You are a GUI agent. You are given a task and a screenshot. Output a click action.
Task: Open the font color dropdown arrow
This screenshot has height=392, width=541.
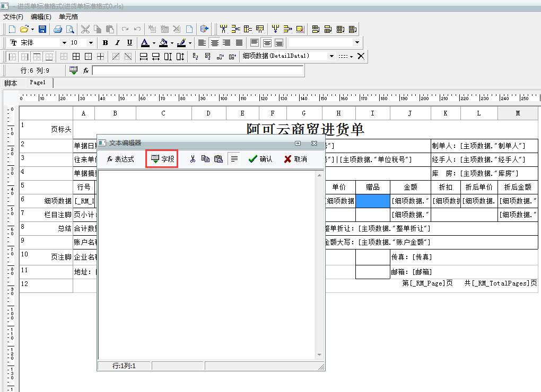point(154,43)
